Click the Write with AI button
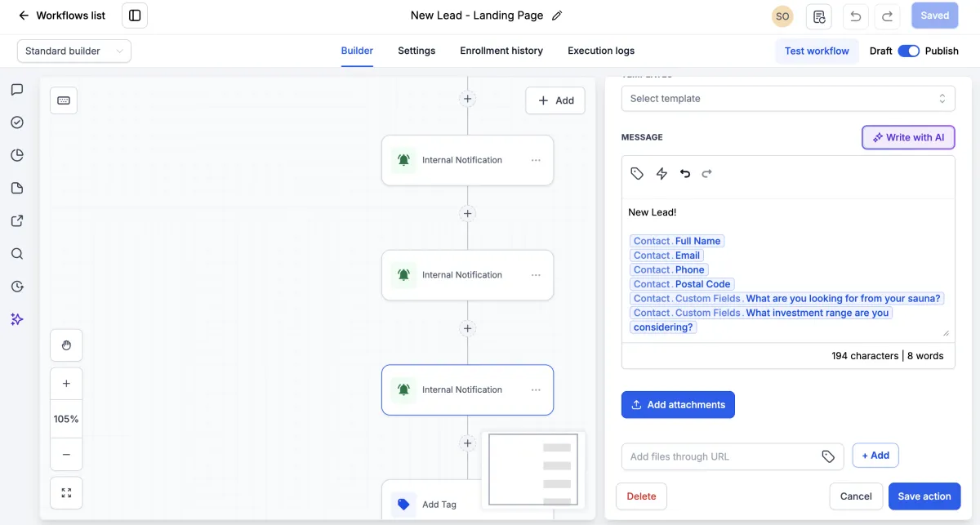 point(908,137)
